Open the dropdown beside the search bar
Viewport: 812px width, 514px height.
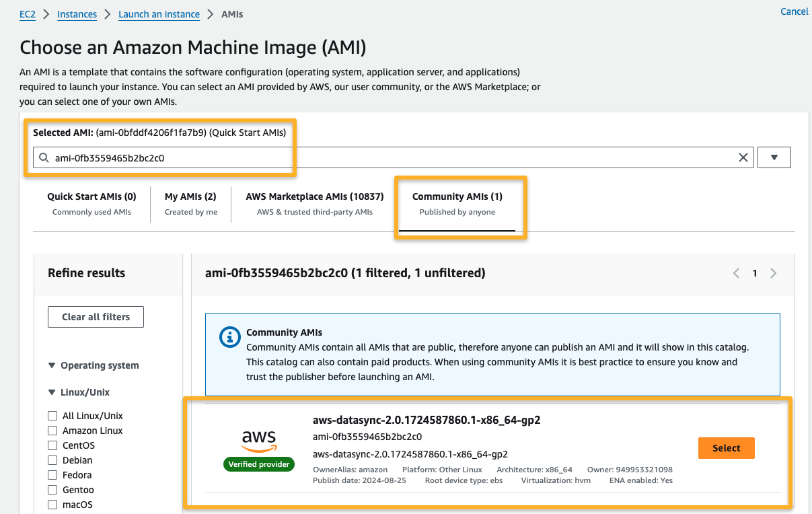774,157
